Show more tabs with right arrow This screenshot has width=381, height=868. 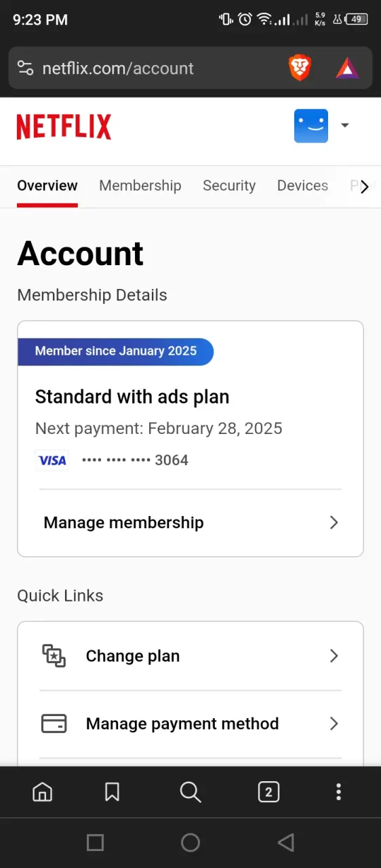365,186
